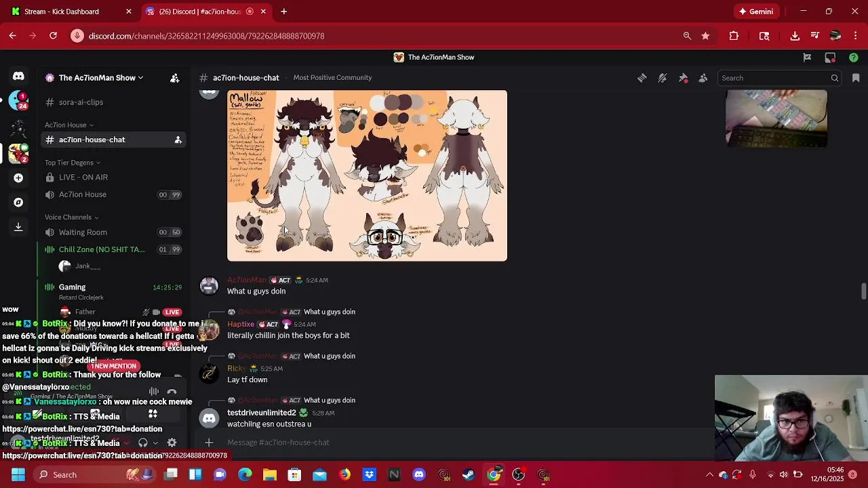Reload the Discord page
Screen dimensions: 868x488
coord(53,36)
